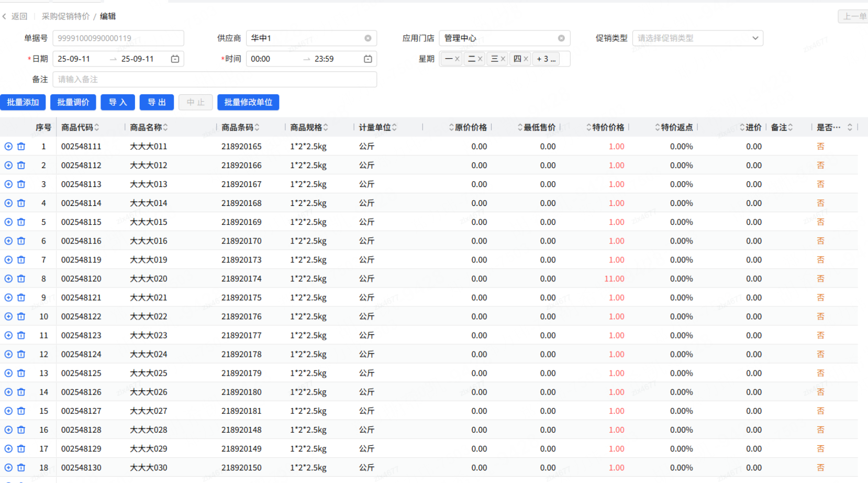This screenshot has width=868, height=483.
Task: Clear the 供应商 field with its X icon
Action: click(x=368, y=38)
